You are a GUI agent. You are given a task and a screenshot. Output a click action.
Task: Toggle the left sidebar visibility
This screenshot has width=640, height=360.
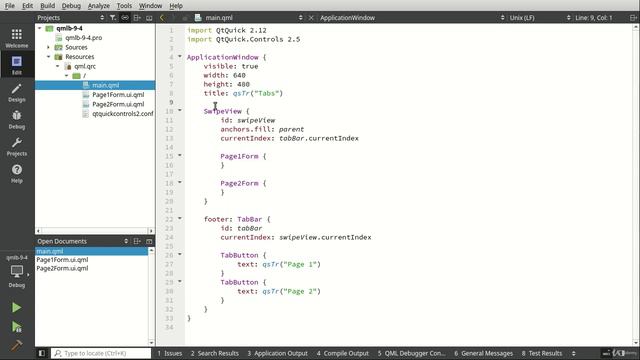42,353
